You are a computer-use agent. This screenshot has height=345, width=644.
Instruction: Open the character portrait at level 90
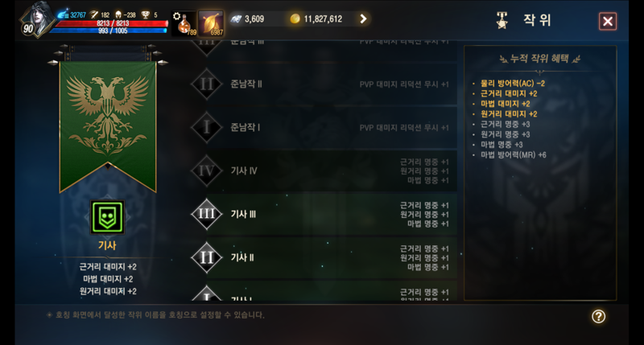(x=38, y=19)
